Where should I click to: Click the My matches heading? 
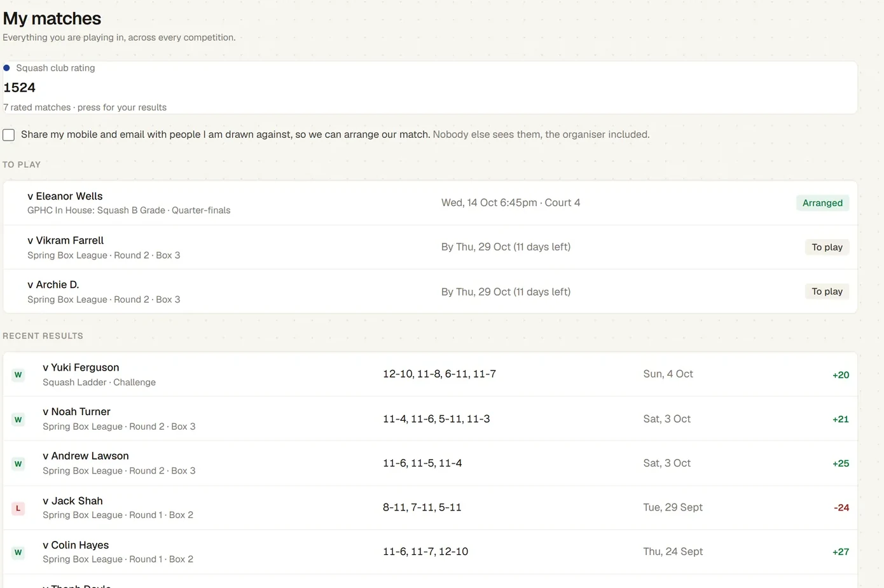point(52,18)
